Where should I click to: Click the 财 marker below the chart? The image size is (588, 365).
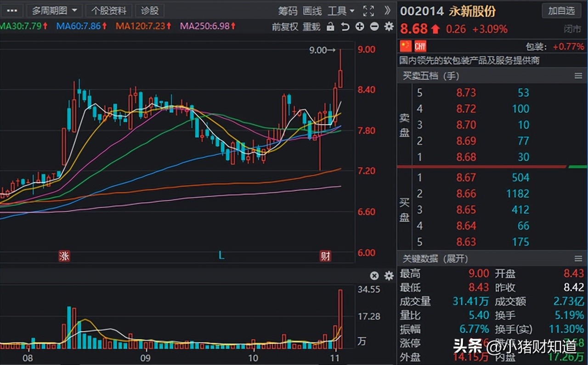326,256
